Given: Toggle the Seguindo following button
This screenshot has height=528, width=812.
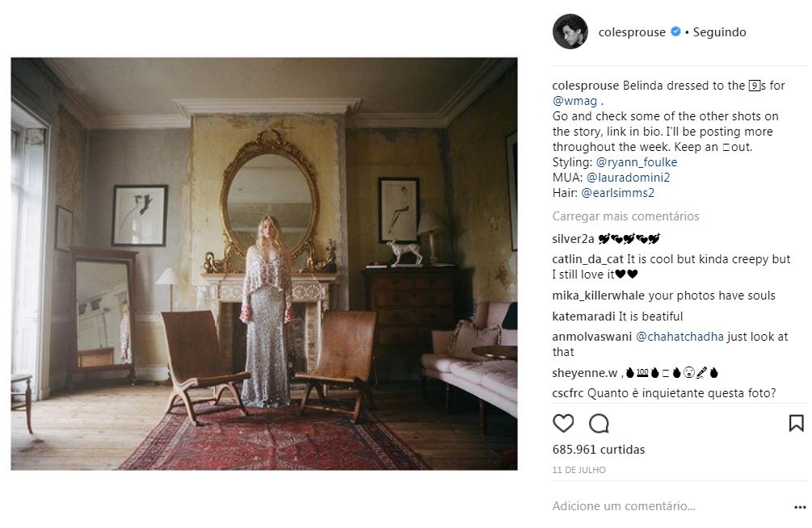Looking at the screenshot, I should (x=719, y=32).
